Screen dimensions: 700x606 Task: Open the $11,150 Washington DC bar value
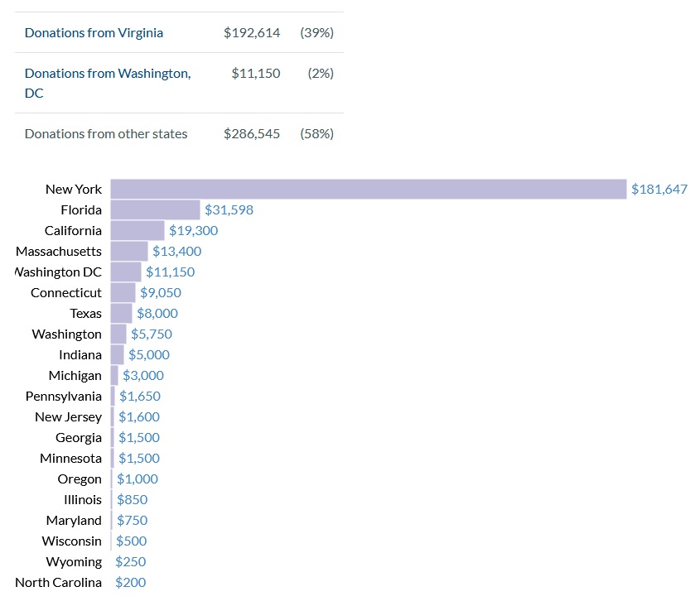[170, 272]
